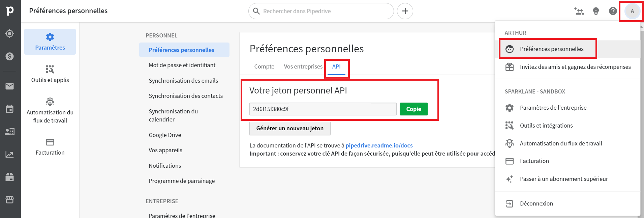Open Vos appareils settings
This screenshot has height=218, width=644.
pyautogui.click(x=165, y=150)
